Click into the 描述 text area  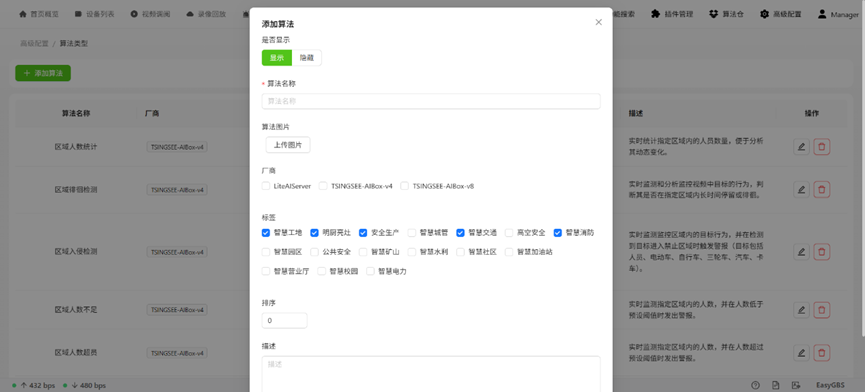[431, 374]
